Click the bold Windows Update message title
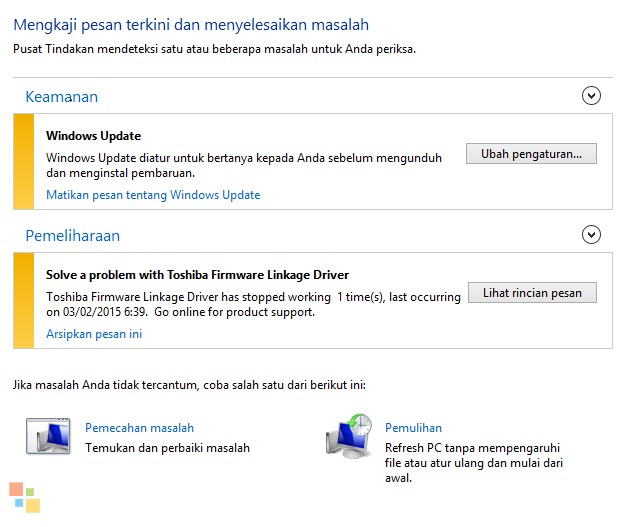The width and height of the screenshot is (627, 527). [94, 136]
